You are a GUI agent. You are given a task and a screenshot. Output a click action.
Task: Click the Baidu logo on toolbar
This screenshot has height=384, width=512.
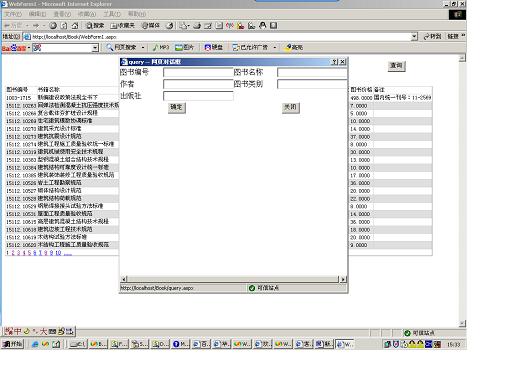[x=14, y=48]
